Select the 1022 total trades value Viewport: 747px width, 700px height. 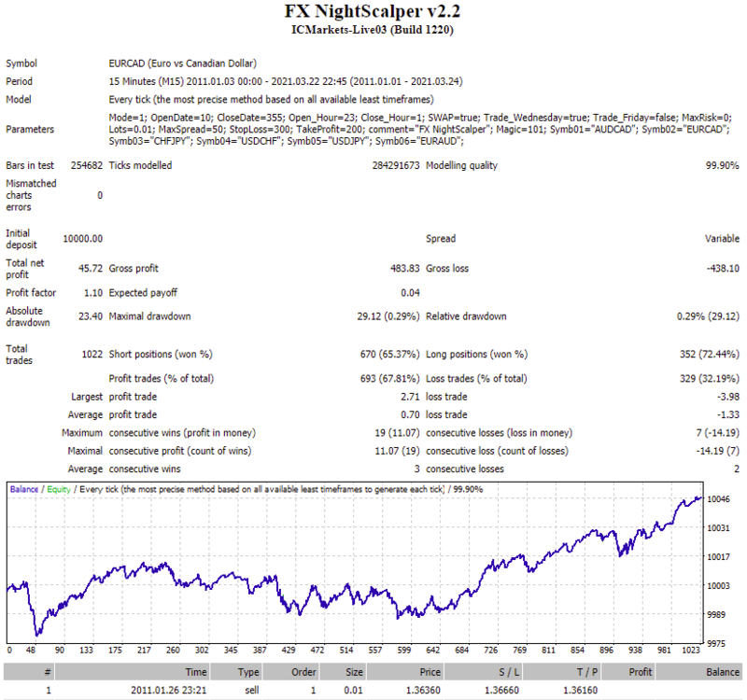tap(92, 355)
